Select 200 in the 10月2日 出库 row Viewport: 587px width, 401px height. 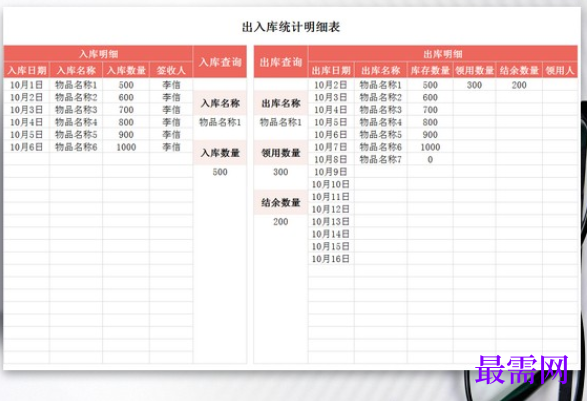tap(519, 85)
